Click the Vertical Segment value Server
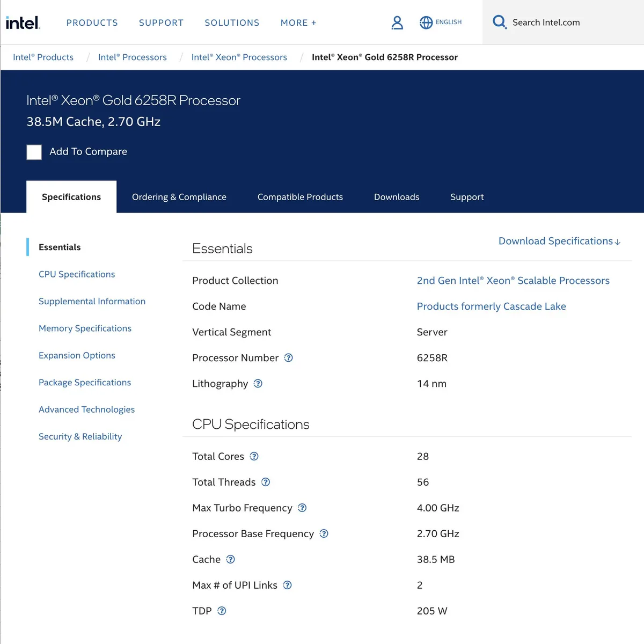The image size is (644, 644). pos(432,332)
